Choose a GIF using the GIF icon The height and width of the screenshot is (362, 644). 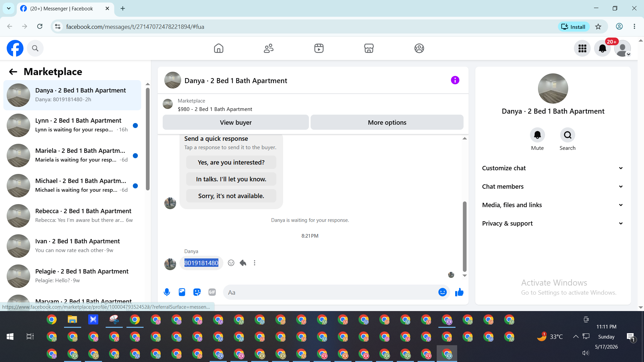pos(212,292)
